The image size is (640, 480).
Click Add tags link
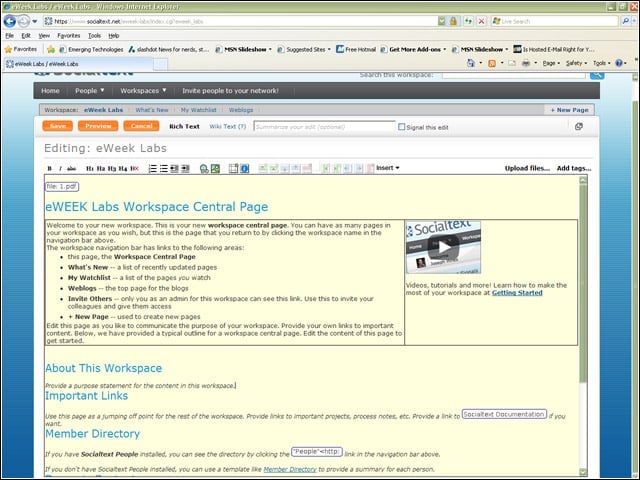point(574,168)
